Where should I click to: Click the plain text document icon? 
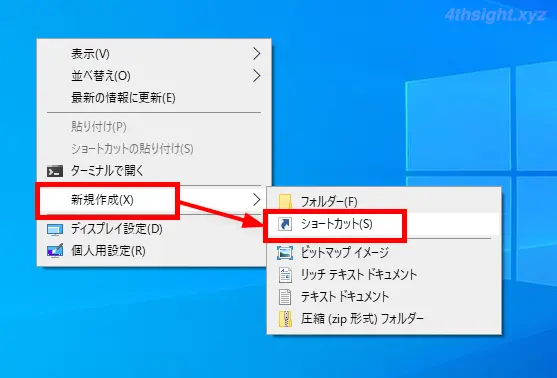[285, 297]
